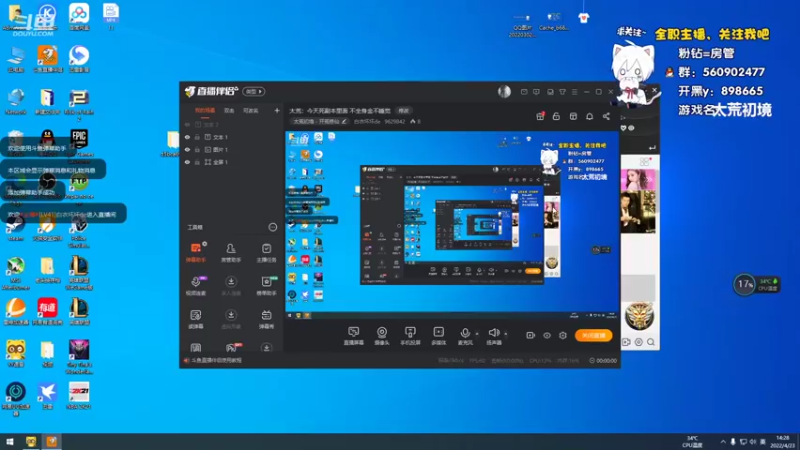This screenshot has height=450, width=800.
Task: Toggle the lock on 图片 1 layer
Action: pyautogui.click(x=197, y=149)
